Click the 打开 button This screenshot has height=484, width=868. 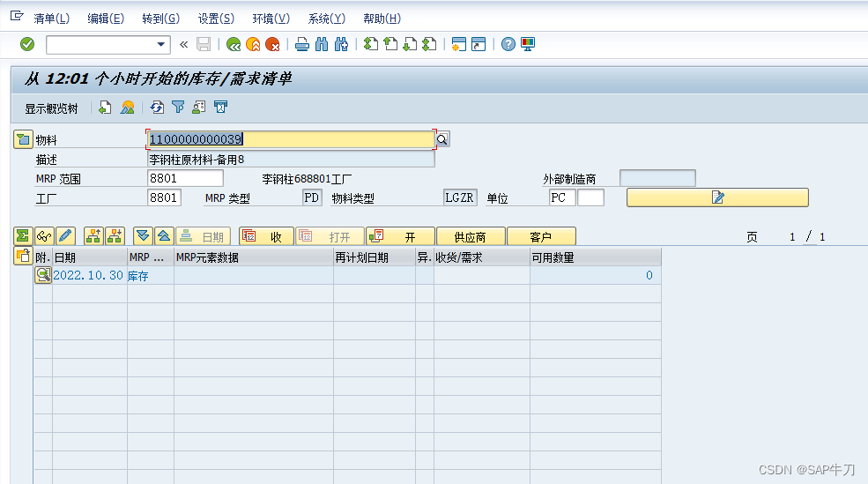330,236
